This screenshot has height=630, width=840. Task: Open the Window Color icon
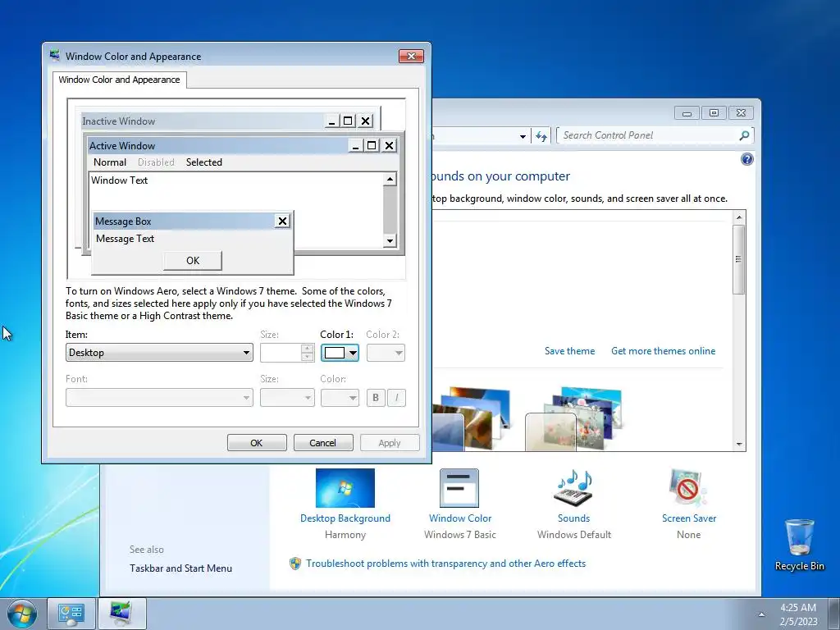[459, 488]
